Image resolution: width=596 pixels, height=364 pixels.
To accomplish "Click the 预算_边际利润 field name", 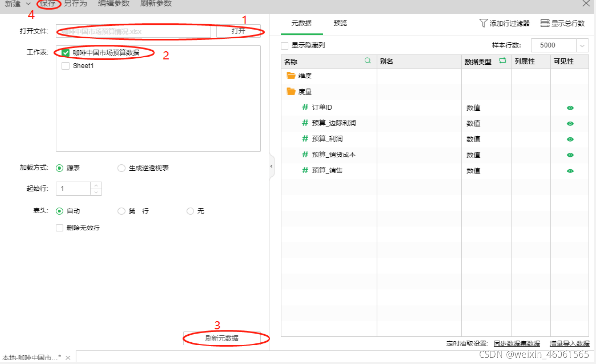I will 334,123.
